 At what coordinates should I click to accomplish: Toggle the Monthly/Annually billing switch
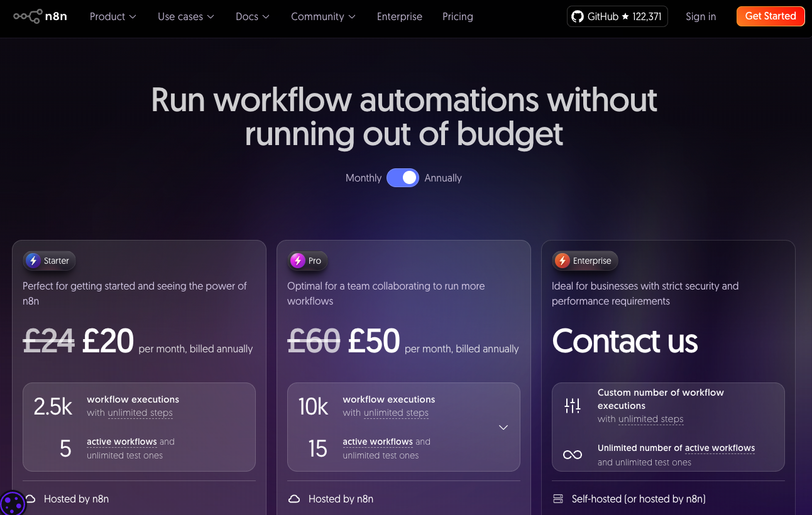(403, 178)
